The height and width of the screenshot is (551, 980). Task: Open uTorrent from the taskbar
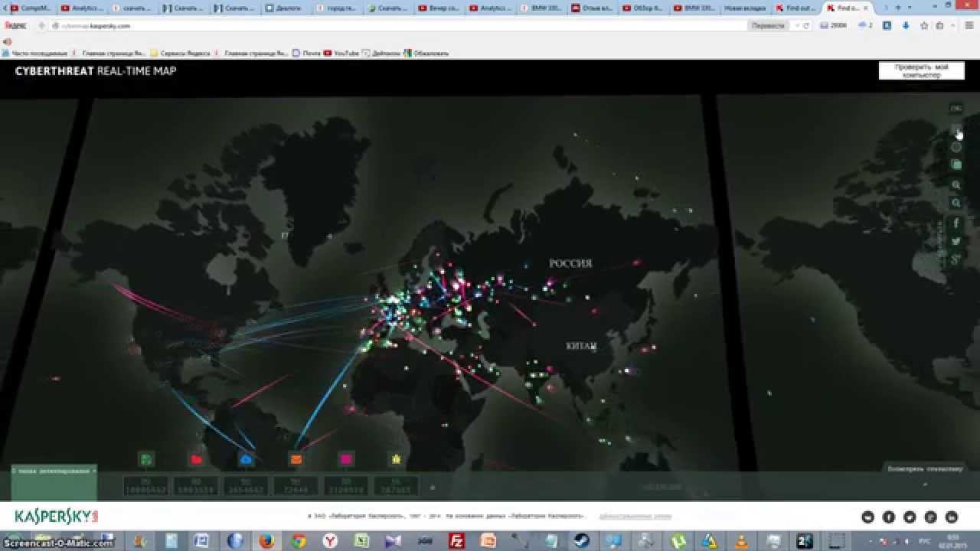pos(678,541)
